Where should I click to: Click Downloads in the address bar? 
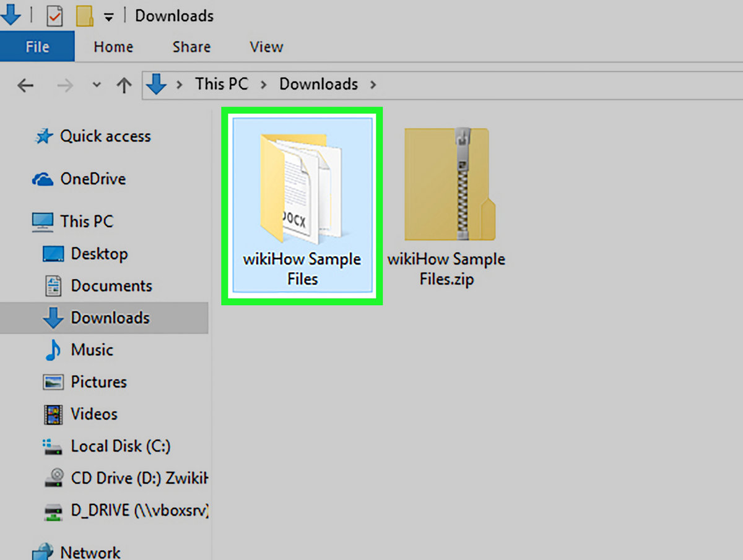pyautogui.click(x=318, y=84)
